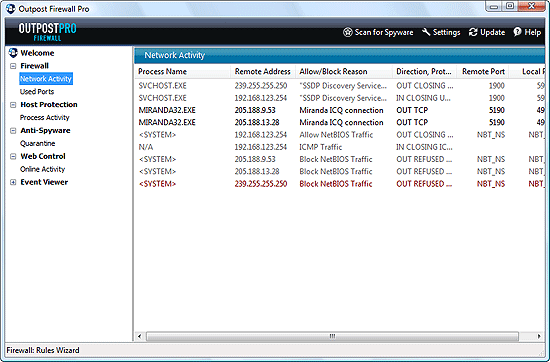Select the MIRANDA32.EXE row for 205.188.9.53
The image size is (550, 362).
(340, 110)
